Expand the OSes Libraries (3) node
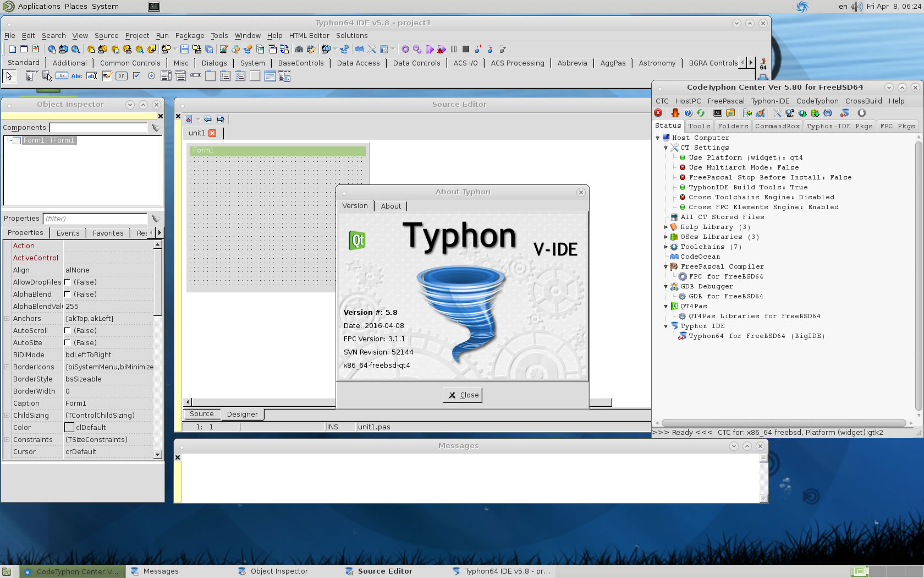Image resolution: width=924 pixels, height=578 pixels. (666, 237)
